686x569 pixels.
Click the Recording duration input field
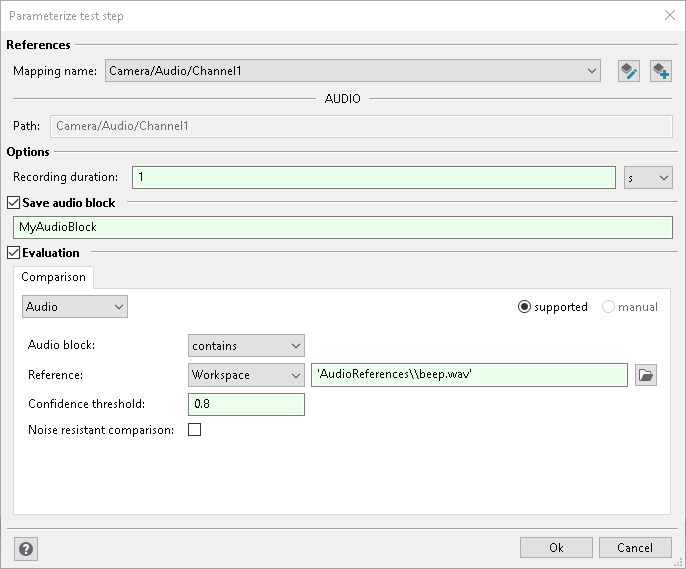point(374,178)
